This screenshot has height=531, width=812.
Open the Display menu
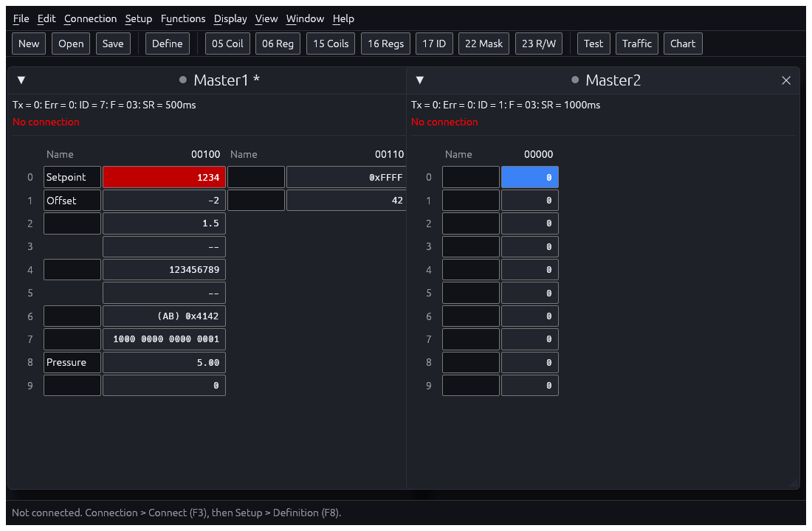[x=230, y=18]
